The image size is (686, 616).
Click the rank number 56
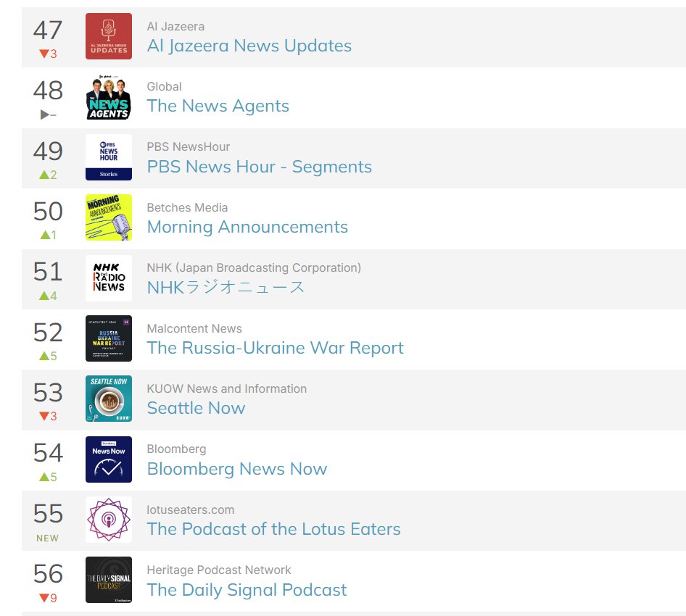48,574
